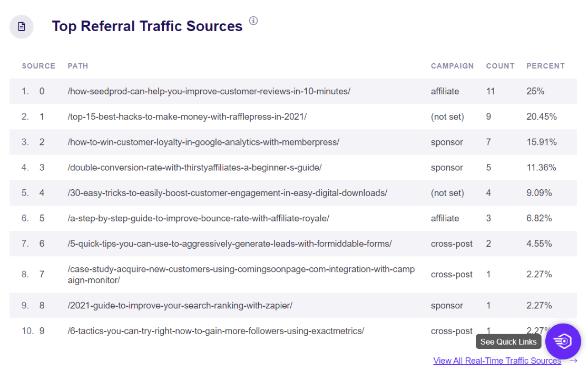Open View All Real-Time Traffic Sources link

[497, 361]
